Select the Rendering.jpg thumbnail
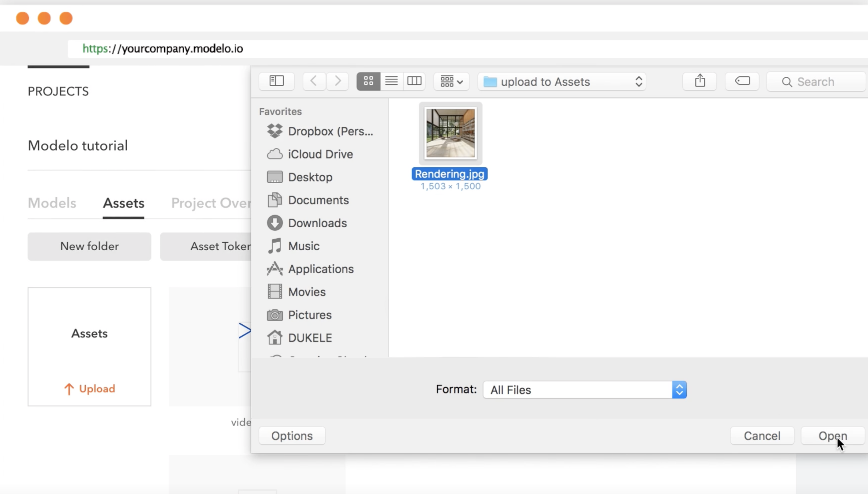The height and width of the screenshot is (494, 868). [450, 133]
